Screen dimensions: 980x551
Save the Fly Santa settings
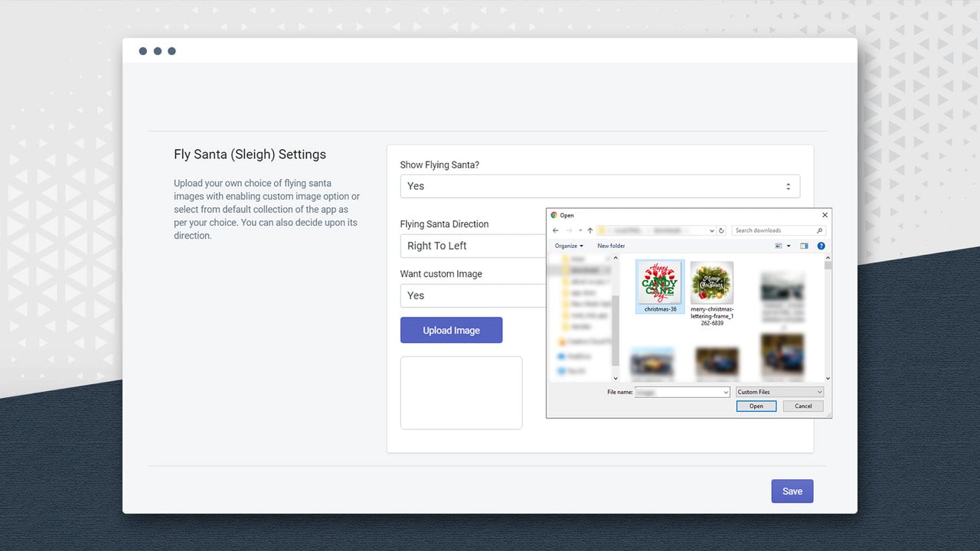click(792, 491)
